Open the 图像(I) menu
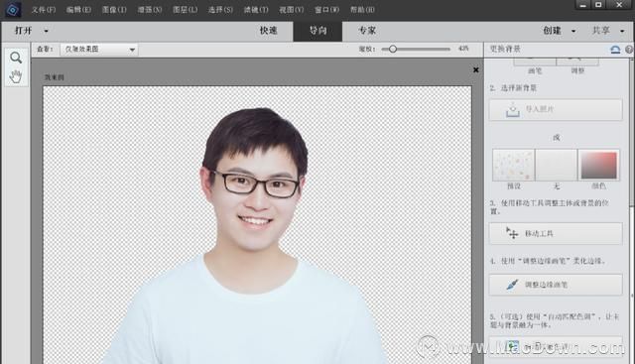635x364 pixels. 114,9
